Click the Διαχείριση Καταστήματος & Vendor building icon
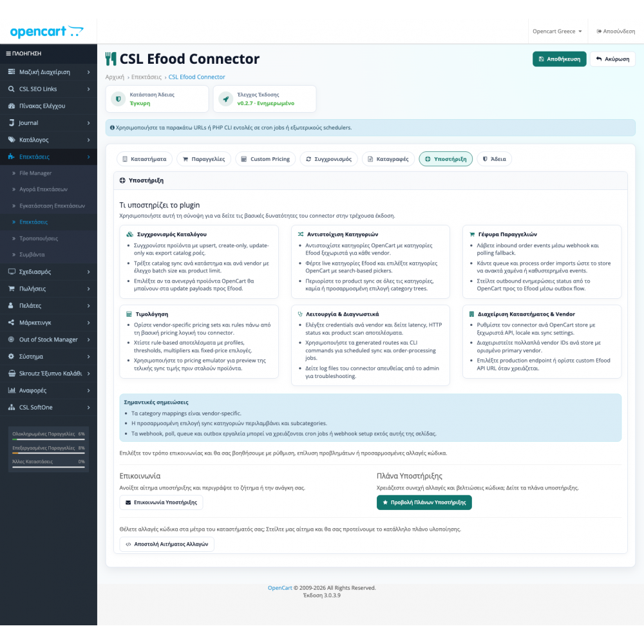Image resolution: width=644 pixels, height=644 pixels. pos(471,314)
